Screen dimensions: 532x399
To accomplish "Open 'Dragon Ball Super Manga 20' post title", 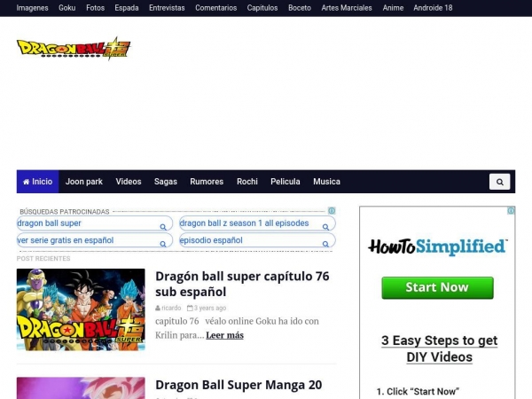I will (x=239, y=385).
